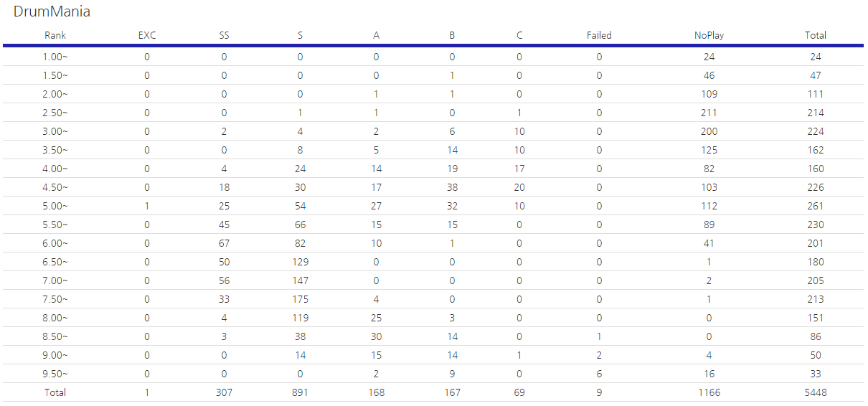Click the grand total cell 5448
The image size is (868, 406).
pyautogui.click(x=815, y=392)
